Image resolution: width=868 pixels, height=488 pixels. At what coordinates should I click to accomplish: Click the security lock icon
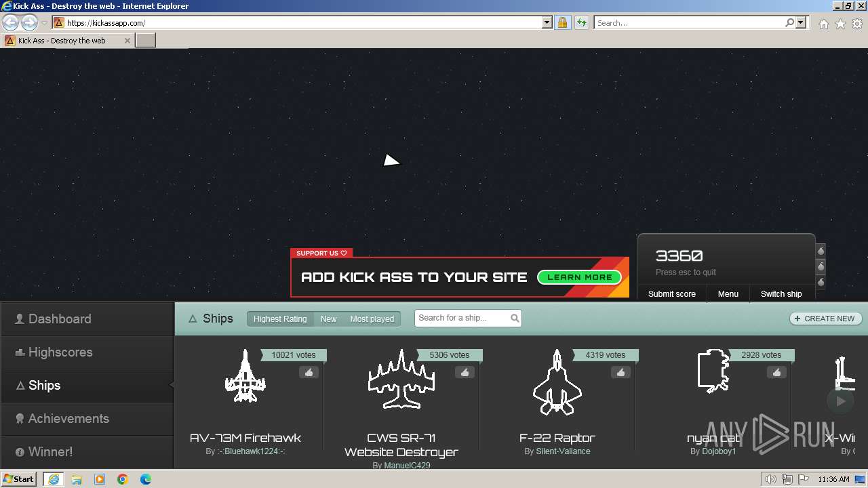[x=562, y=22]
